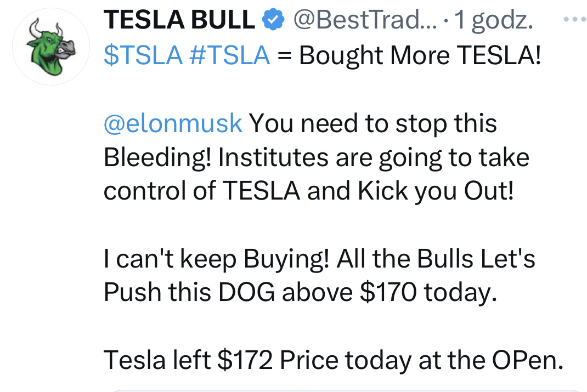The height and width of the screenshot is (392, 587).
Task: Open the #TSLA hashtag
Action: pos(229,55)
